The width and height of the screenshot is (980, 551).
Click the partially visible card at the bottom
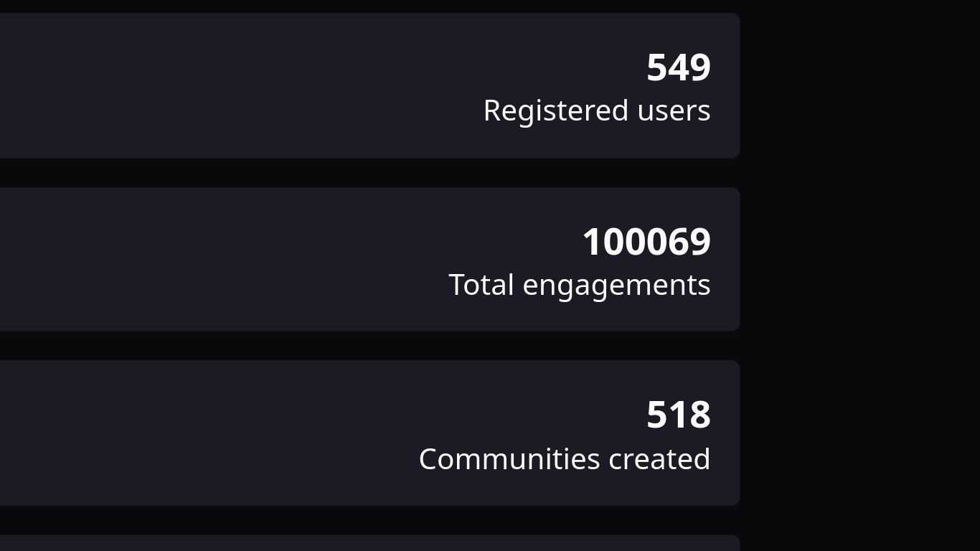[x=369, y=543]
